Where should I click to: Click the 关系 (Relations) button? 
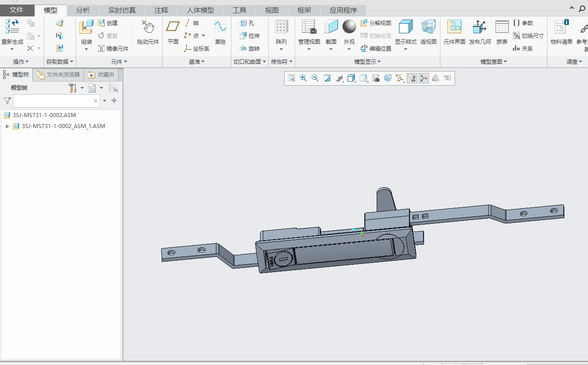coord(523,49)
